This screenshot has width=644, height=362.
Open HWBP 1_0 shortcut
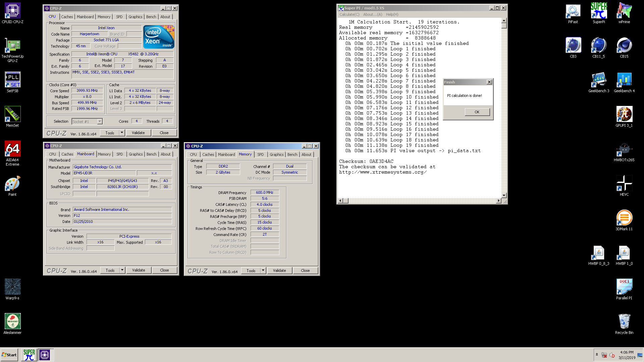click(x=624, y=255)
